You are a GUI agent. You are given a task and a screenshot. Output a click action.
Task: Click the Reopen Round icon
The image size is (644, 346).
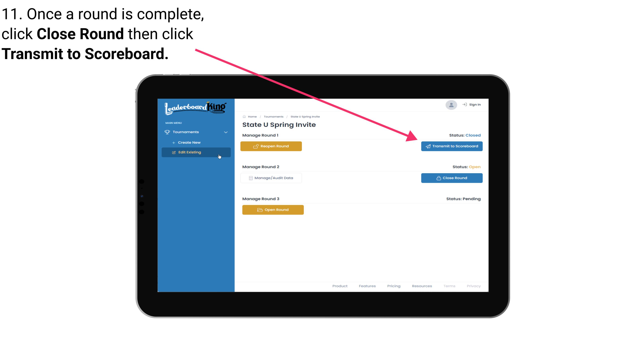tap(256, 146)
